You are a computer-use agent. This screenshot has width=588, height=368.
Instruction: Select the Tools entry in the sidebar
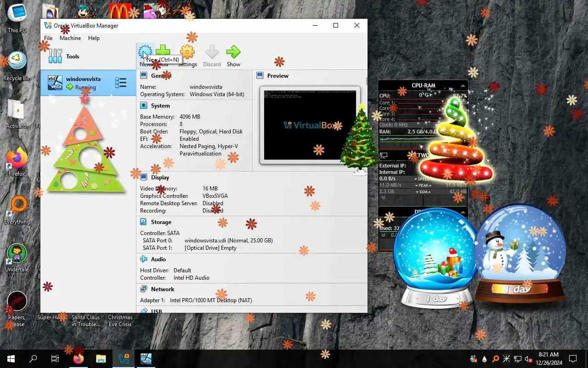88,57
